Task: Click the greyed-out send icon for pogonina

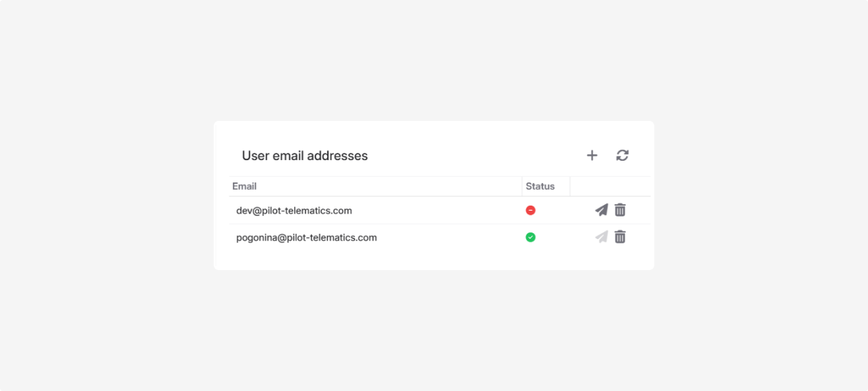Action: coord(601,237)
